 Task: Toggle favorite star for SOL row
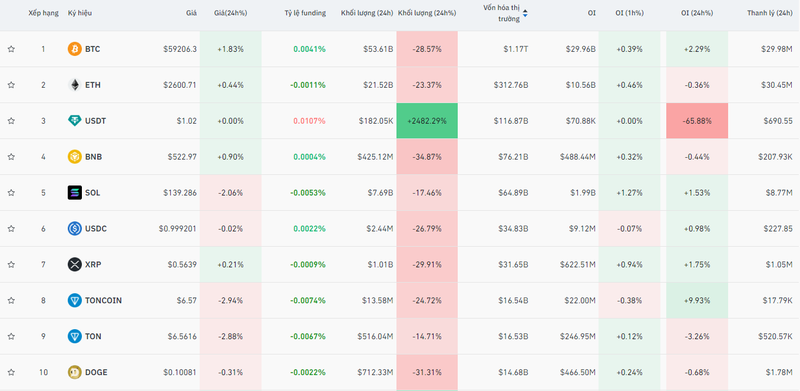click(x=11, y=193)
